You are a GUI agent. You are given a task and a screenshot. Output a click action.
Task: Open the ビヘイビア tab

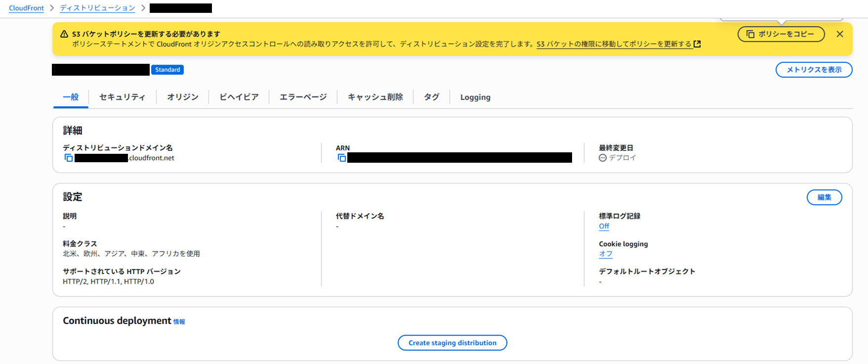tap(239, 97)
